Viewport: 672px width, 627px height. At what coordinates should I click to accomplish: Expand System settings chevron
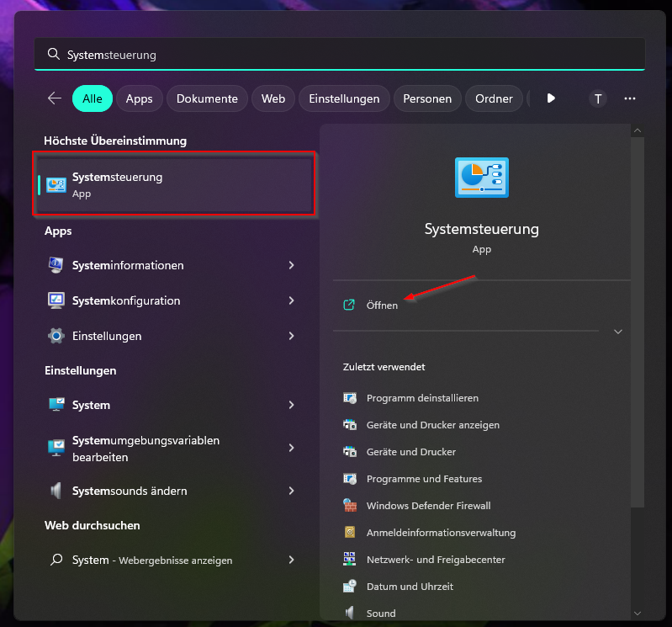click(292, 405)
